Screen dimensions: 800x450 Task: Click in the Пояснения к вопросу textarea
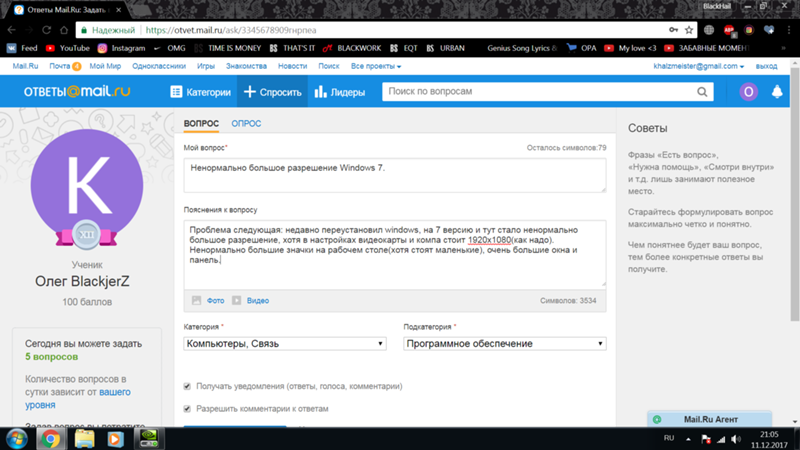(395, 255)
